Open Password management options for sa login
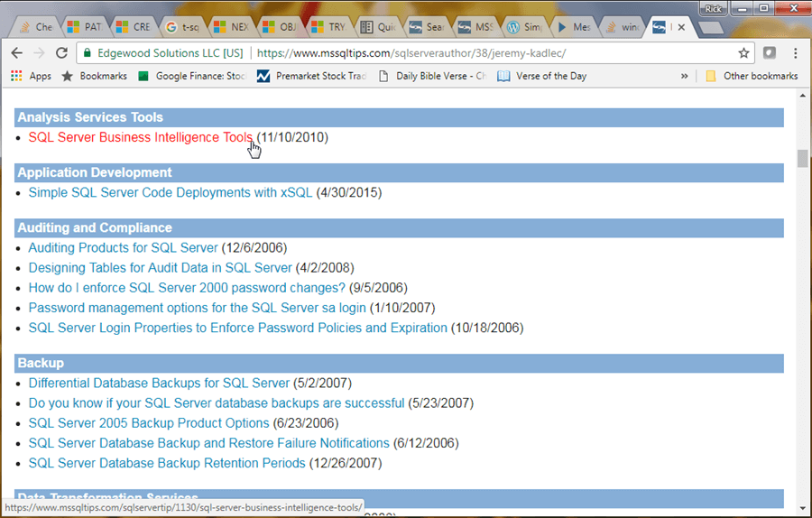Image resolution: width=812 pixels, height=518 pixels. [x=198, y=309]
